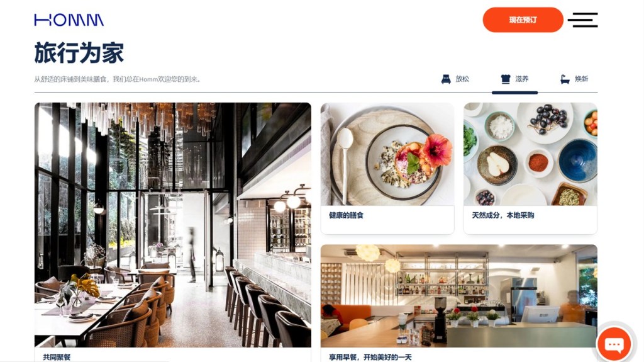Open the ingredient bowls photo

coord(530,154)
